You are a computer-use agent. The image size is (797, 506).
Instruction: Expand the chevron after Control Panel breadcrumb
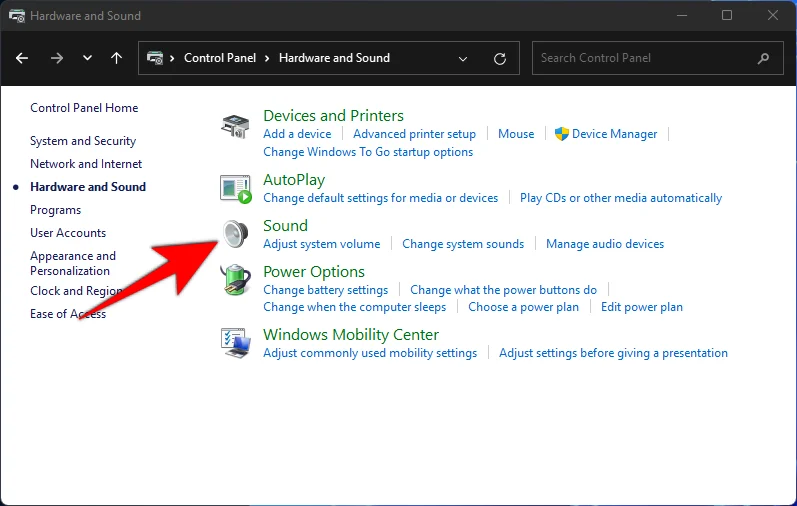(268, 58)
